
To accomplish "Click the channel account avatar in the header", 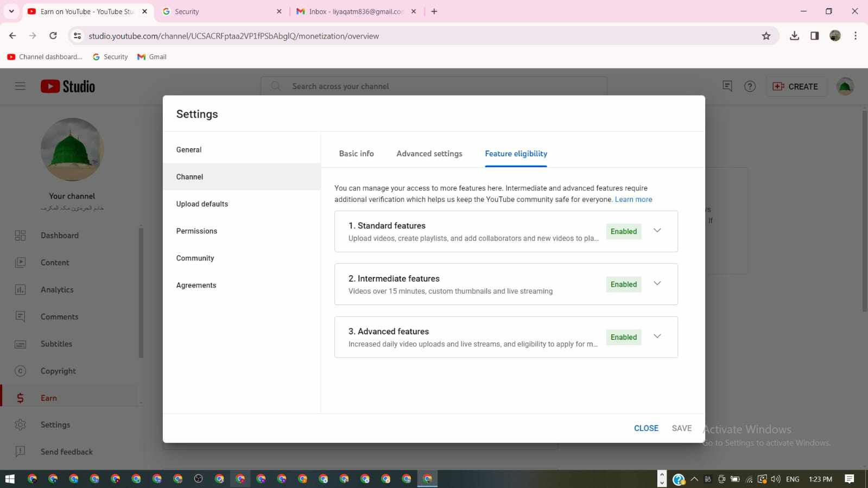I will [845, 86].
